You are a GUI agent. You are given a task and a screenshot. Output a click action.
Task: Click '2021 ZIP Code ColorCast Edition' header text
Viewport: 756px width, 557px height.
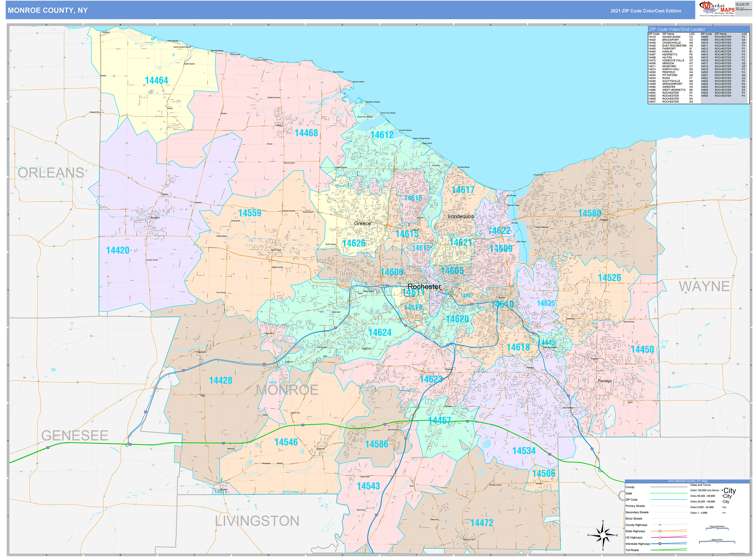[646, 11]
